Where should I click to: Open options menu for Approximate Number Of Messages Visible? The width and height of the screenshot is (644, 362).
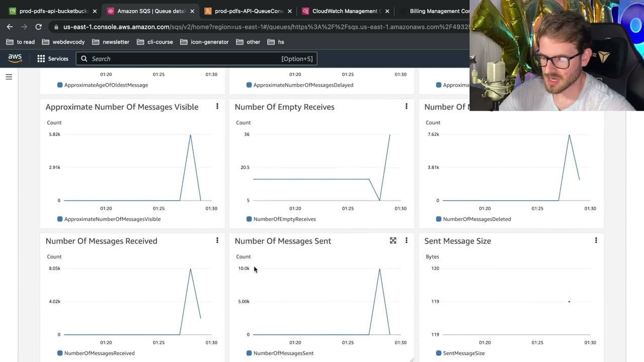[x=217, y=107]
